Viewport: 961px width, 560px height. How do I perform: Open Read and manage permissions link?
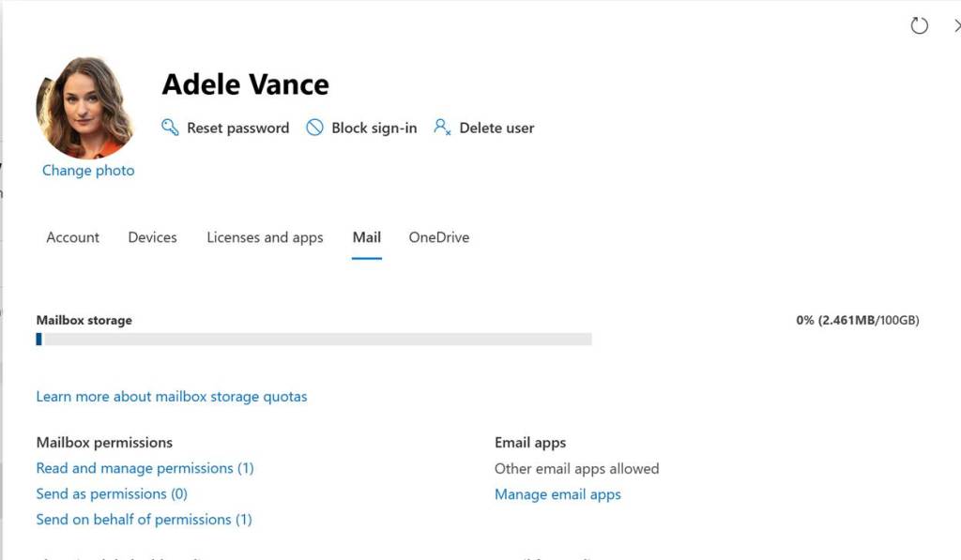click(145, 468)
